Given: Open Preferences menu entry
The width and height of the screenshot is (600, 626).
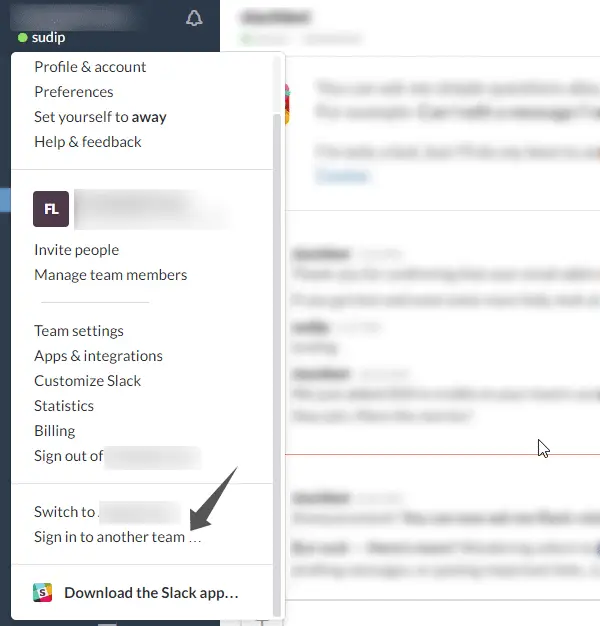Looking at the screenshot, I should [x=74, y=92].
